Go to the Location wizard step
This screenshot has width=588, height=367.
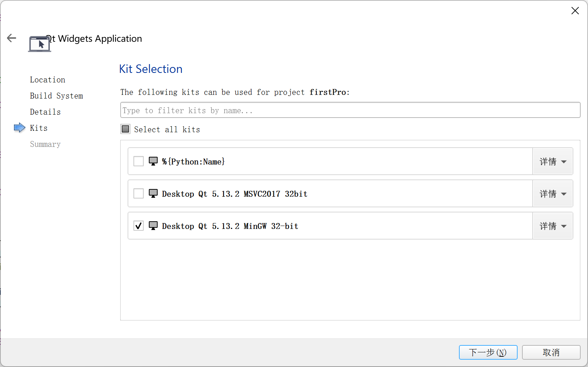tap(48, 80)
